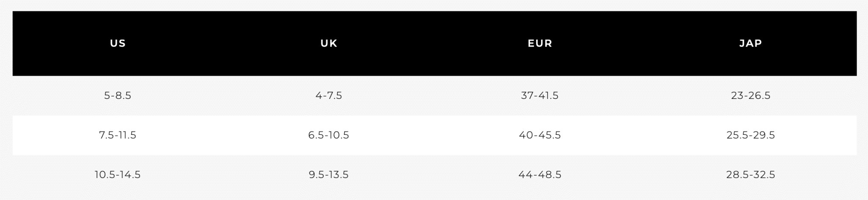
Task: Select the UK size 4-7.5 cell
Action: tap(329, 96)
